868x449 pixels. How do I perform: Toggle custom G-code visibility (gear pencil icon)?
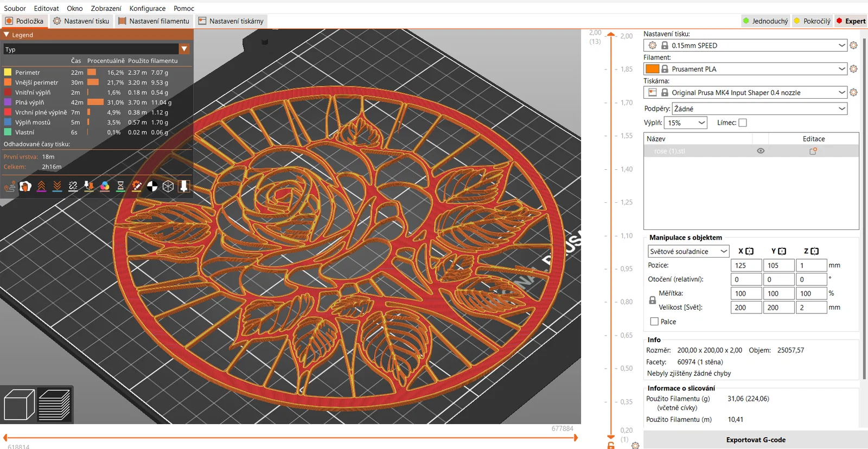137,187
